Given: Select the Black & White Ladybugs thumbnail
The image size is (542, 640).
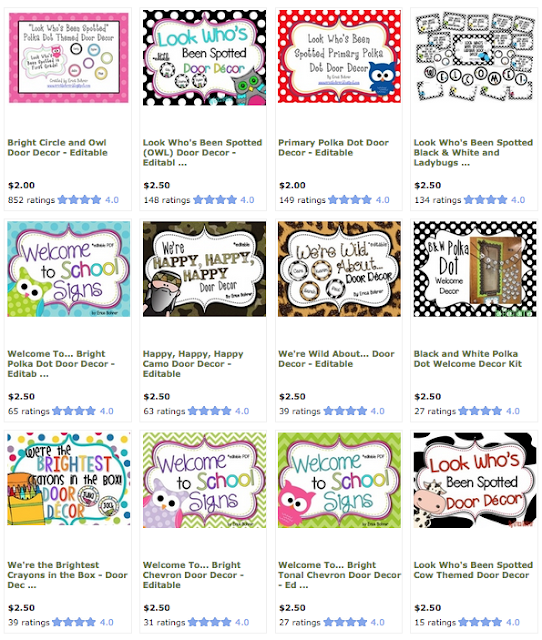Looking at the screenshot, I should coord(475,56).
